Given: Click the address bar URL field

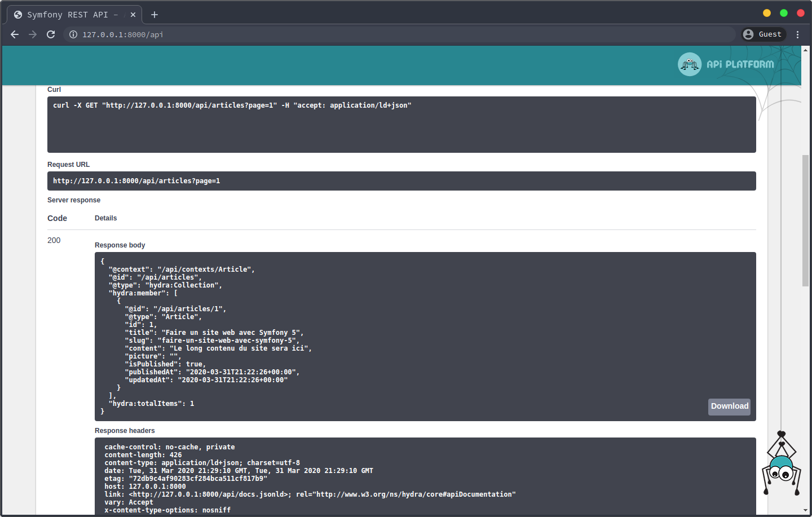Looking at the screenshot, I should click(395, 34).
